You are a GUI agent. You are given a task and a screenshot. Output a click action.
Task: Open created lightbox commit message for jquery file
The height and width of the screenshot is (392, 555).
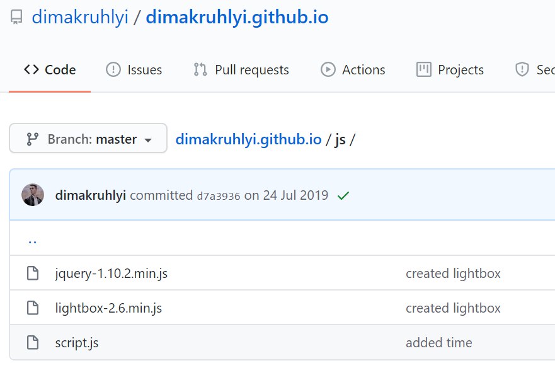pos(453,274)
